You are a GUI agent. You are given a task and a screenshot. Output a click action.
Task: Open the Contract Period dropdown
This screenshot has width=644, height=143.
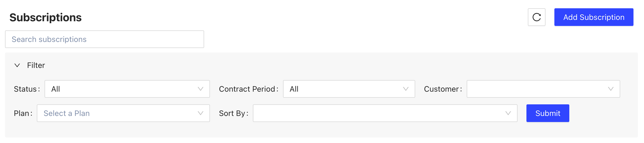[x=343, y=89]
